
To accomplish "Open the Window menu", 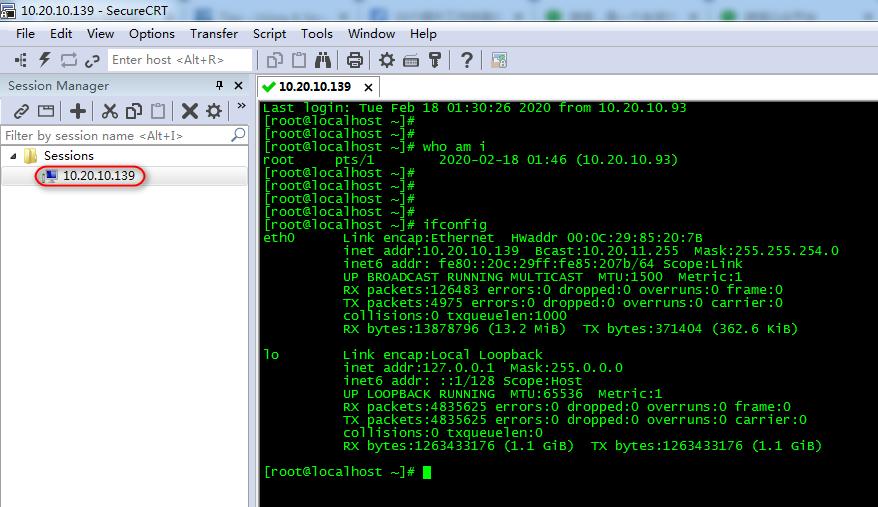I will pyautogui.click(x=371, y=34).
